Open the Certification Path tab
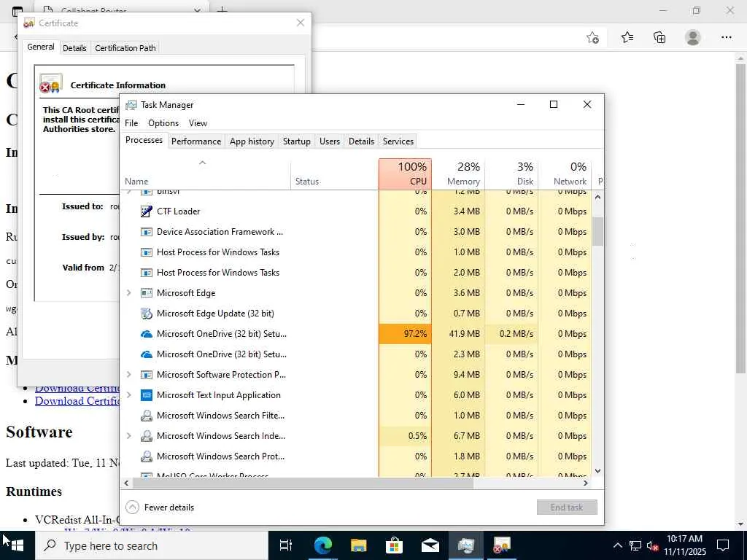This screenshot has width=747, height=560. coord(125,48)
